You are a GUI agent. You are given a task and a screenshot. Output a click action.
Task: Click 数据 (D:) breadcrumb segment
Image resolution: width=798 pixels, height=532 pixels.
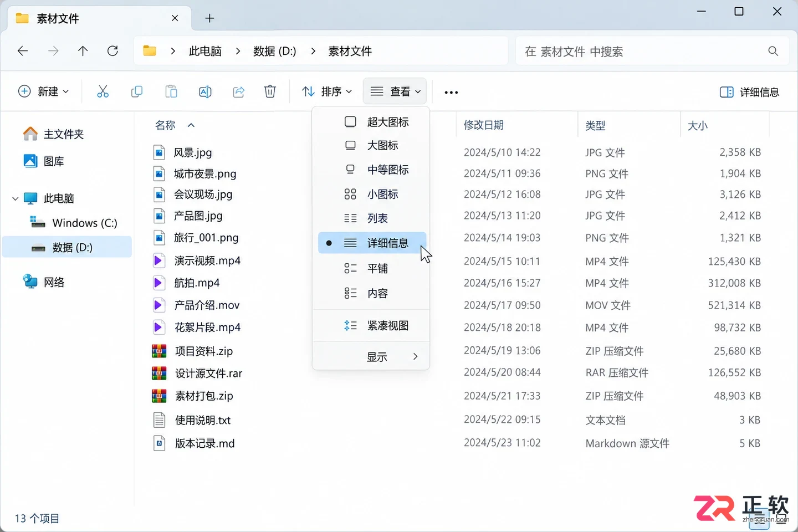click(x=274, y=51)
